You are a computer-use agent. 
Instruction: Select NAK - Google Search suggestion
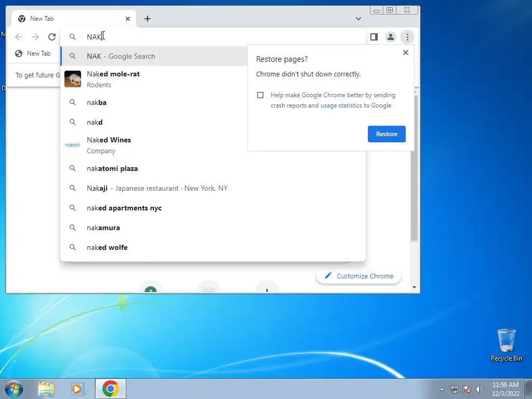click(x=154, y=56)
